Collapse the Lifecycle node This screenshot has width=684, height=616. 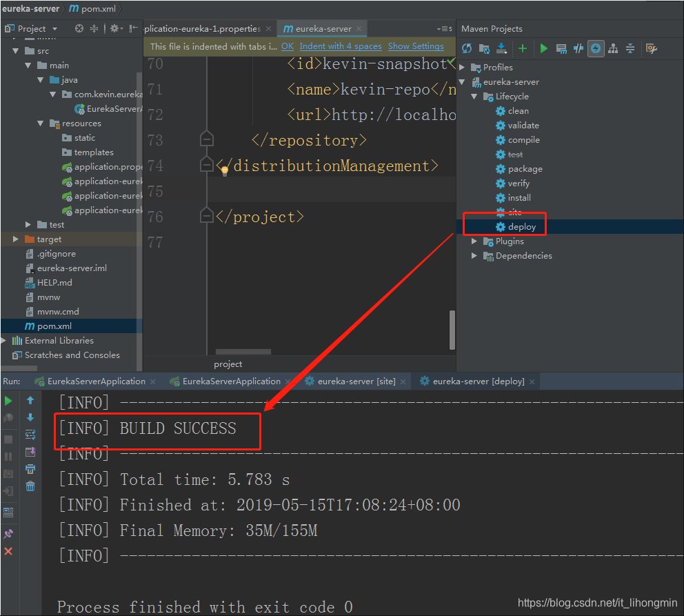point(474,97)
